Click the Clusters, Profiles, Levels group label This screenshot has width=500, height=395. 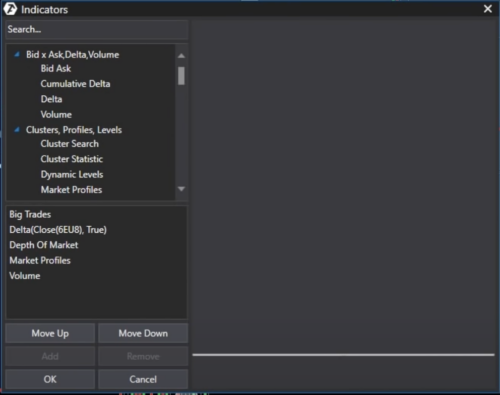coord(74,130)
